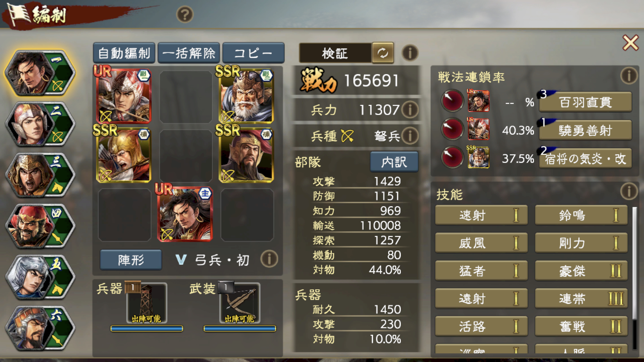Open the 百羽直貫 tactic selector
The image size is (644, 362).
point(586,102)
